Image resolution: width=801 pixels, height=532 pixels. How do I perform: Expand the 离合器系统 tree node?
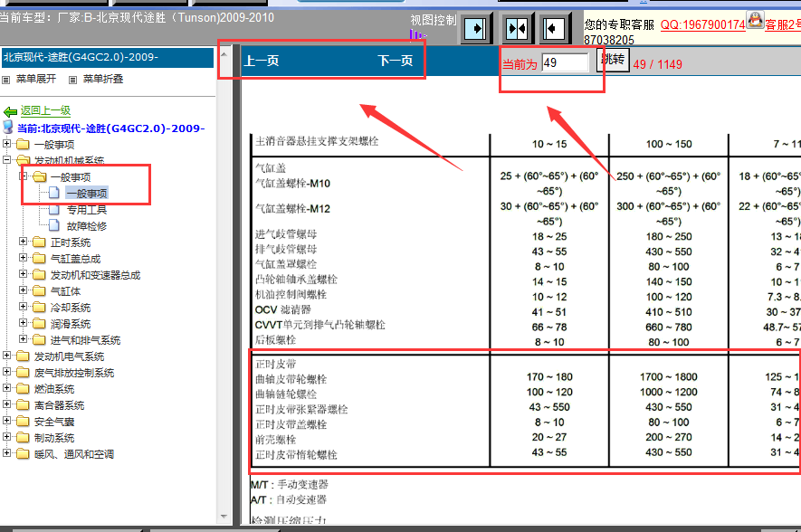(x=6, y=404)
